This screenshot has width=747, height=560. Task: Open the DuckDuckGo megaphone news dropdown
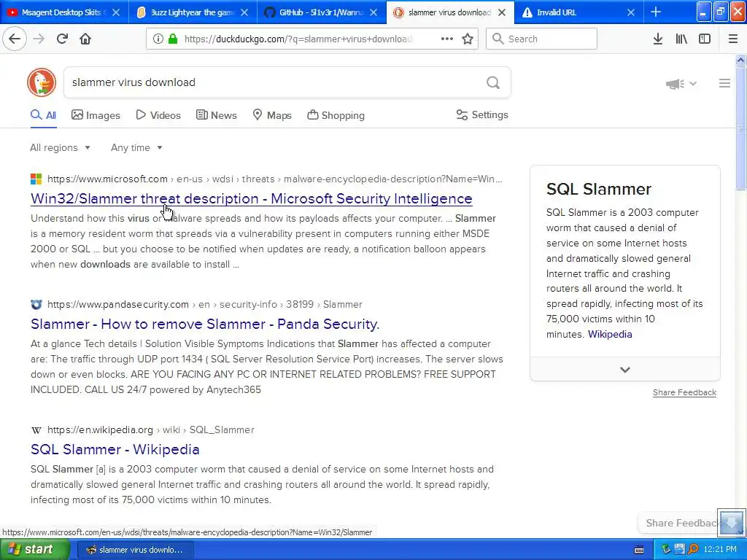(681, 84)
